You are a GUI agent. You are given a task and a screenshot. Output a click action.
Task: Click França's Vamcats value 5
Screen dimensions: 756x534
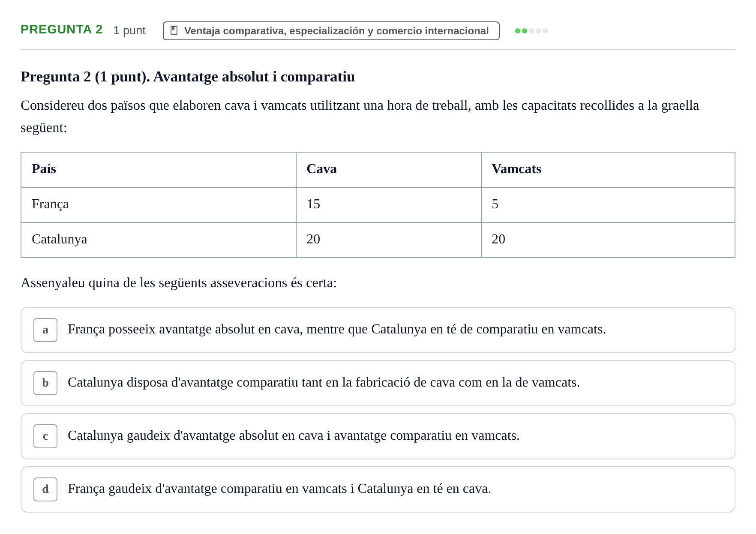tap(495, 204)
